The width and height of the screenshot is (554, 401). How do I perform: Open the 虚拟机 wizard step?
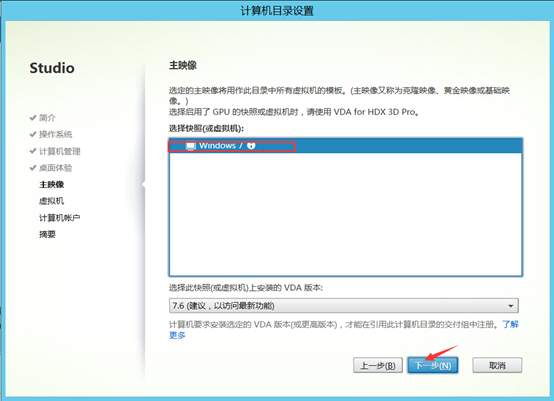pyautogui.click(x=51, y=201)
